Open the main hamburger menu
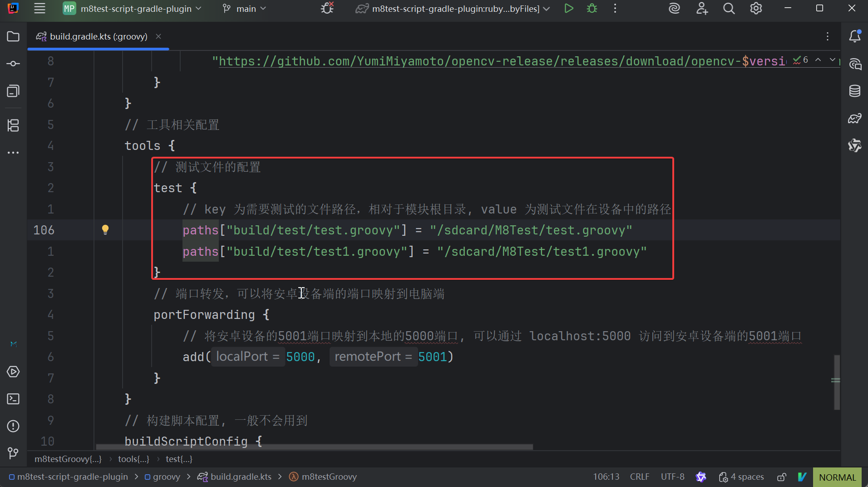 click(40, 9)
